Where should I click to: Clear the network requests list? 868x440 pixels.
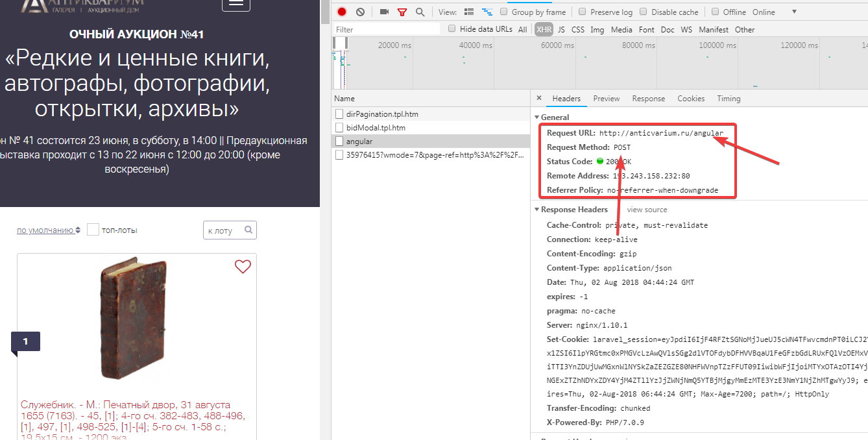[359, 11]
